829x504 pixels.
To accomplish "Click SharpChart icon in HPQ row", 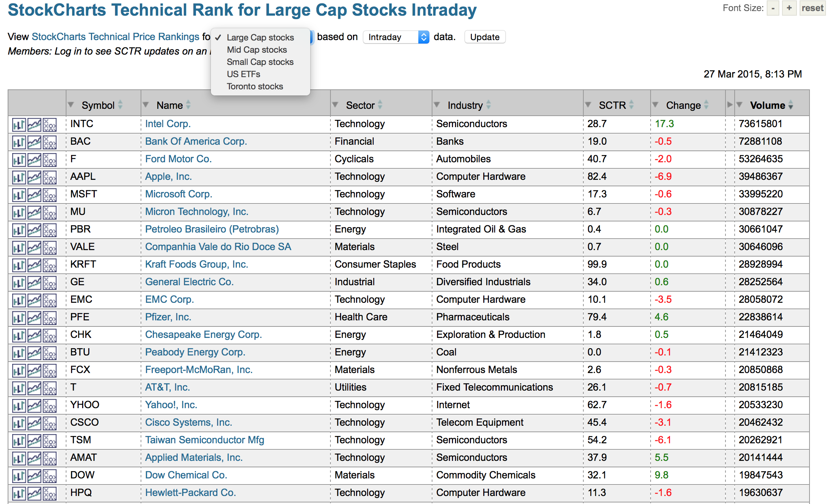I will (19, 493).
